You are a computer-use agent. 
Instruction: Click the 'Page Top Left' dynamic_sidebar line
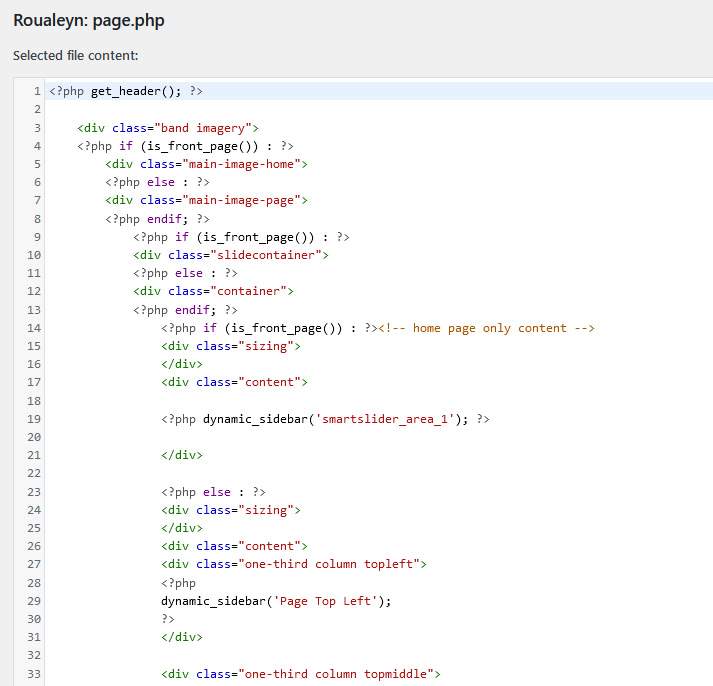[x=276, y=601]
